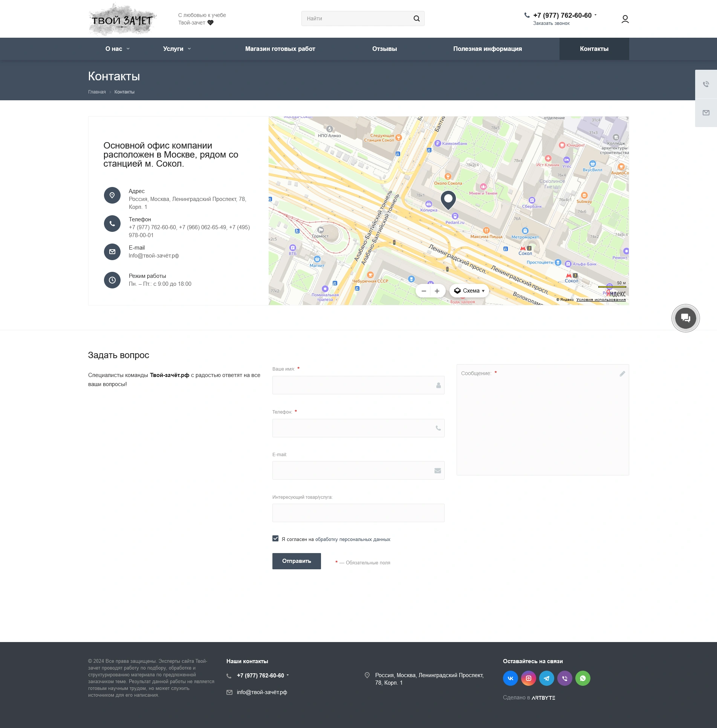
Task: Open Условия использования map link
Action: tap(601, 300)
